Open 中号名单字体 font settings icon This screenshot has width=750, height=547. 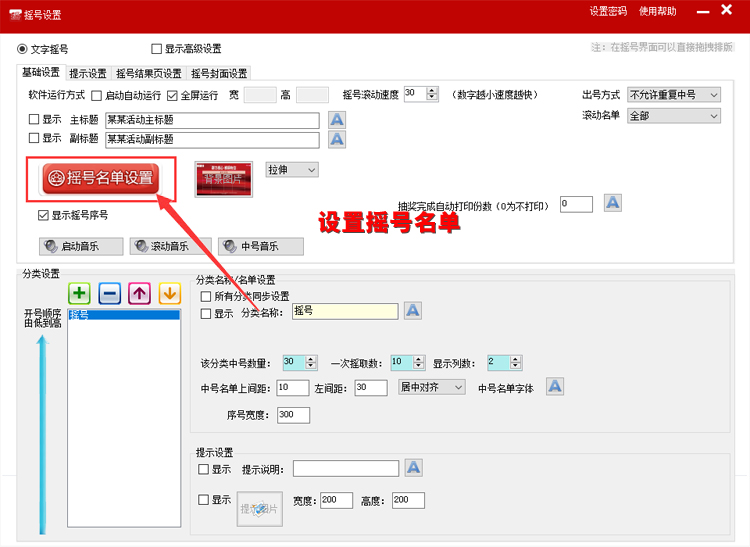tap(555, 387)
